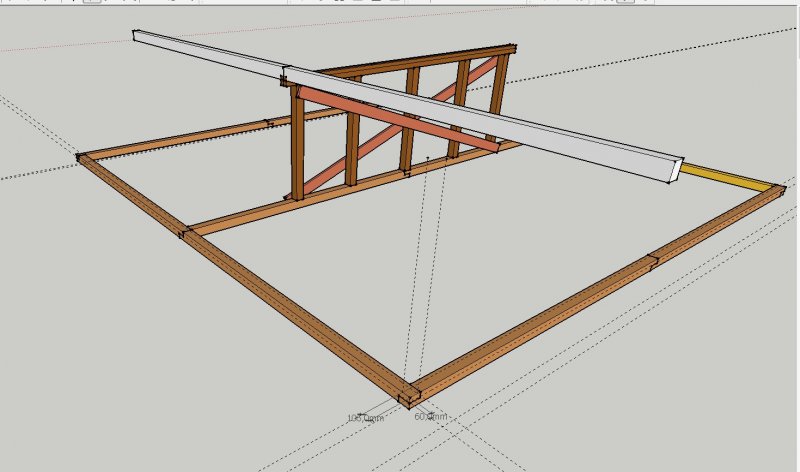Select the salmon diagonal brace under ridge beam
The width and height of the screenshot is (800, 472).
tap(398, 118)
